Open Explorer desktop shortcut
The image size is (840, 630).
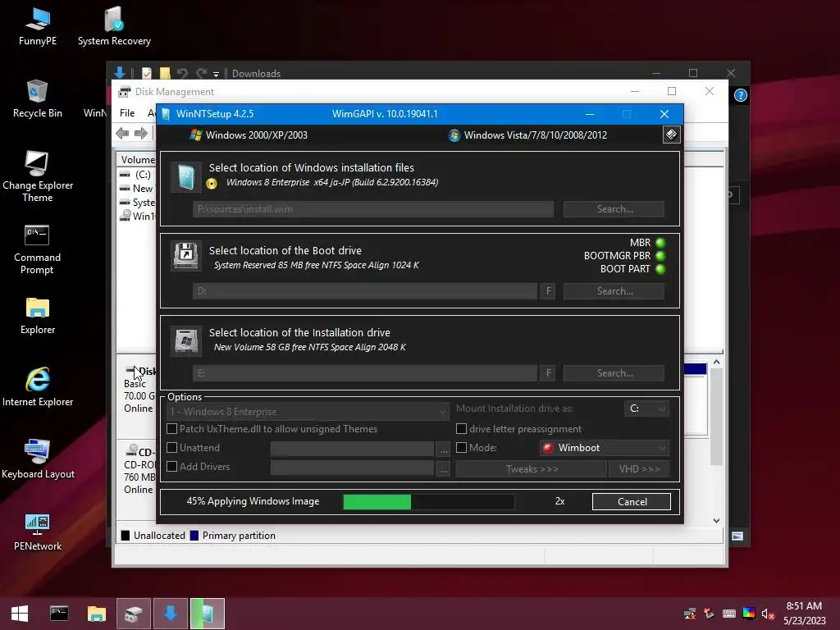click(x=38, y=316)
